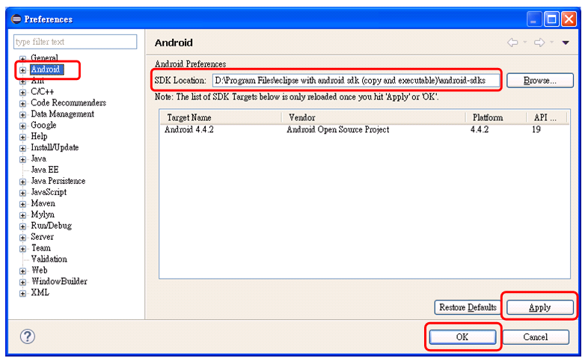Expand the WindowBuilder tree node

tap(22, 283)
